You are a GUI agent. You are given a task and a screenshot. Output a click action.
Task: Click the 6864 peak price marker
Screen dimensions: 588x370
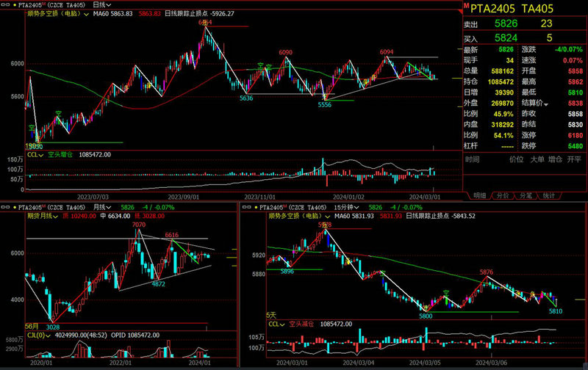click(206, 23)
